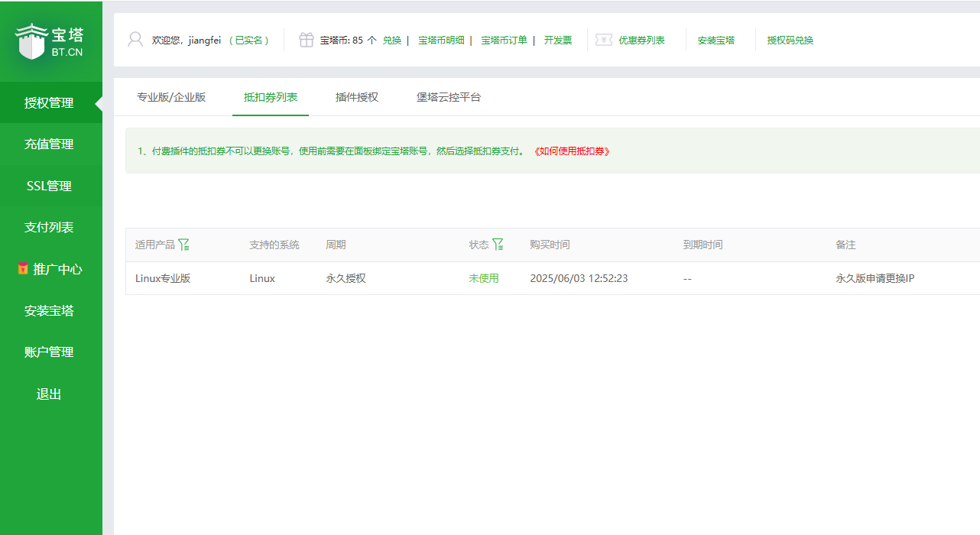Image resolution: width=980 pixels, height=535 pixels.
Task: Click the 购买时间 column header
Action: coord(550,245)
